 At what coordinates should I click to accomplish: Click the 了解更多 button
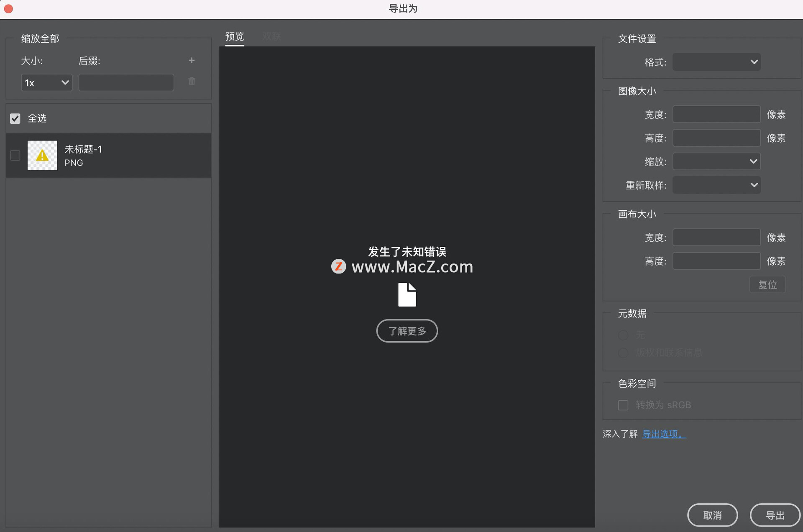pyautogui.click(x=407, y=331)
